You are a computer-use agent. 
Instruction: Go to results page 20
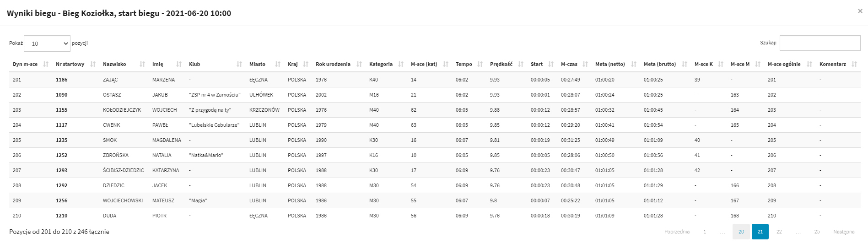(741, 232)
